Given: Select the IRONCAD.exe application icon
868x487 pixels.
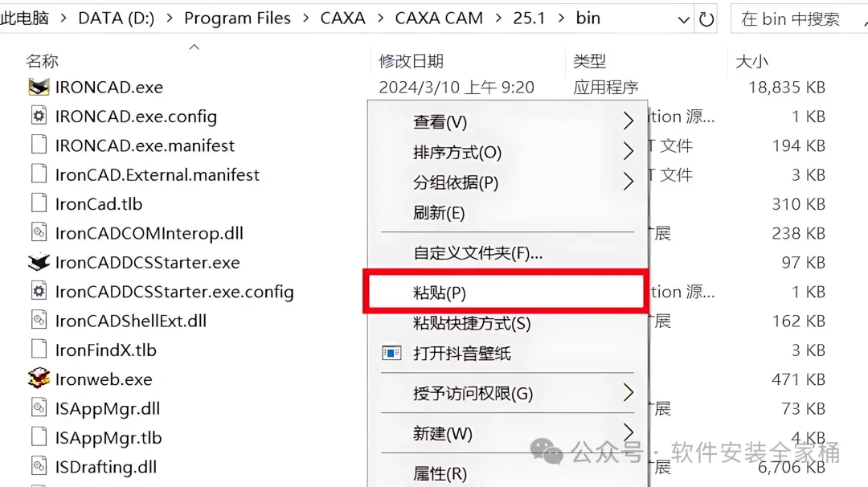Looking at the screenshot, I should (x=39, y=87).
